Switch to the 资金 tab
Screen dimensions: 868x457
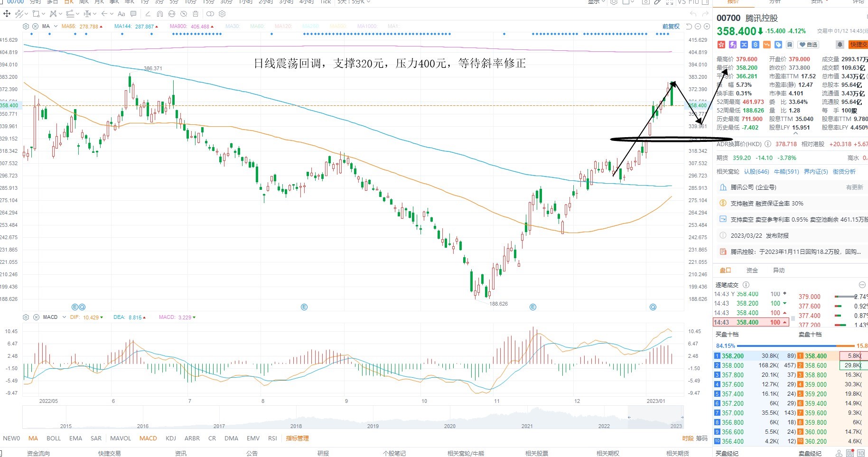click(x=752, y=270)
